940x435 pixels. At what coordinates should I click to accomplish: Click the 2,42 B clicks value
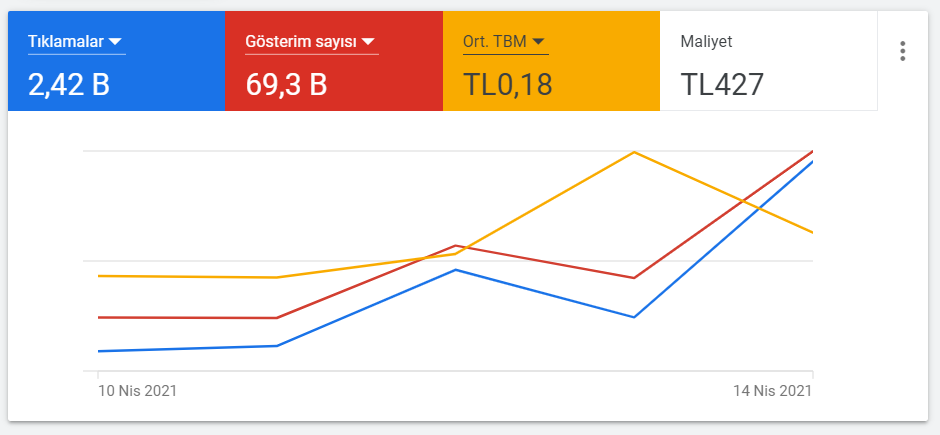[x=69, y=84]
